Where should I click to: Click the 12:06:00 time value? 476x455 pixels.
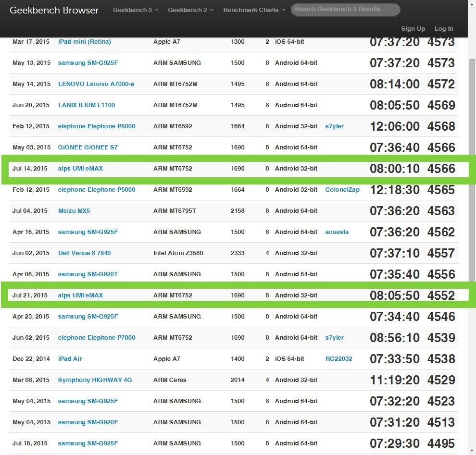click(395, 126)
